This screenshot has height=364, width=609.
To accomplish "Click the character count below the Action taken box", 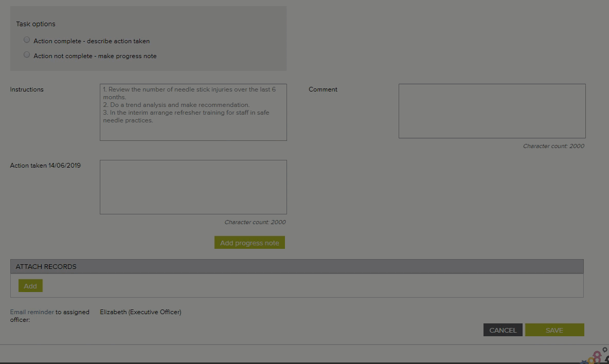I will click(255, 222).
